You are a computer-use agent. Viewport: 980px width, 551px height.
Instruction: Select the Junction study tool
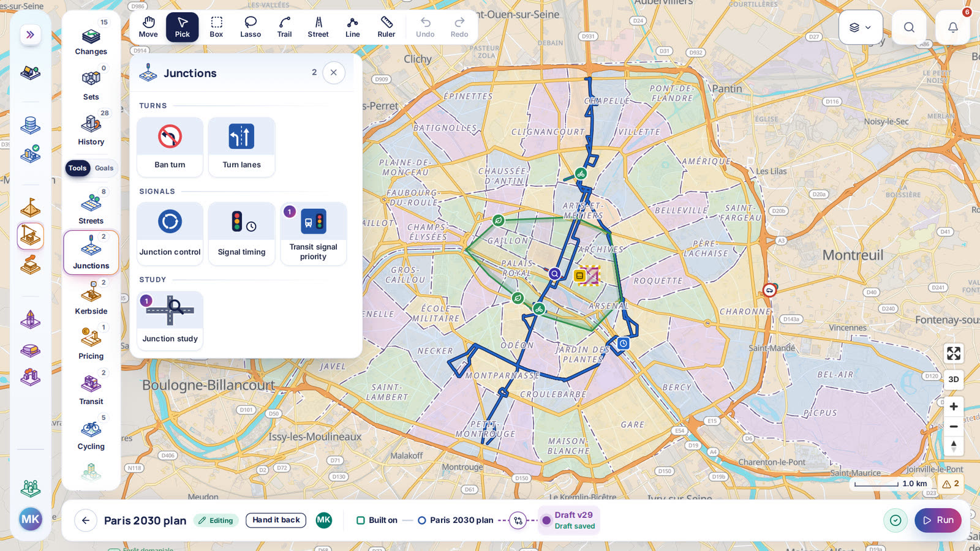pos(170,321)
